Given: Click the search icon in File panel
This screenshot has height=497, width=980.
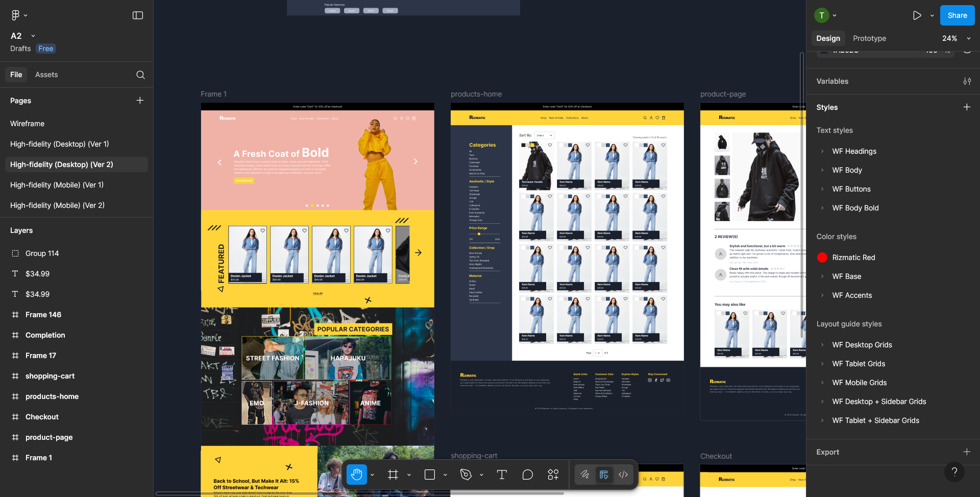Looking at the screenshot, I should 140,75.
